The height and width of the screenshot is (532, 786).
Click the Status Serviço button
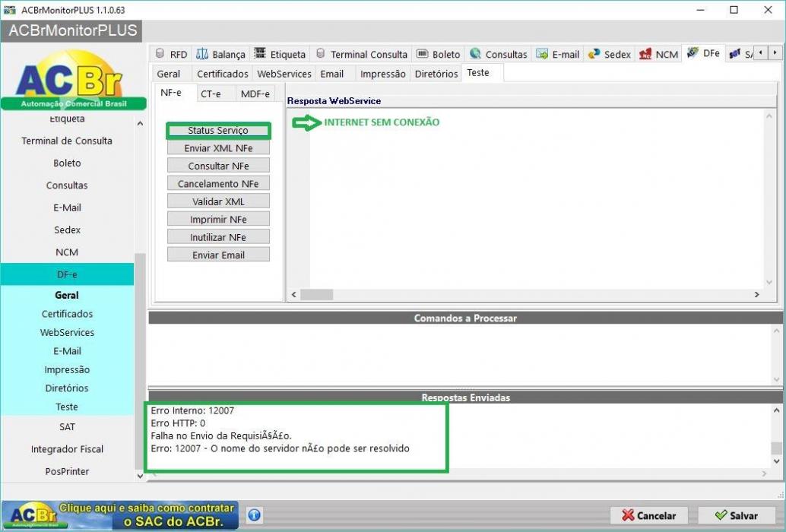click(x=218, y=130)
